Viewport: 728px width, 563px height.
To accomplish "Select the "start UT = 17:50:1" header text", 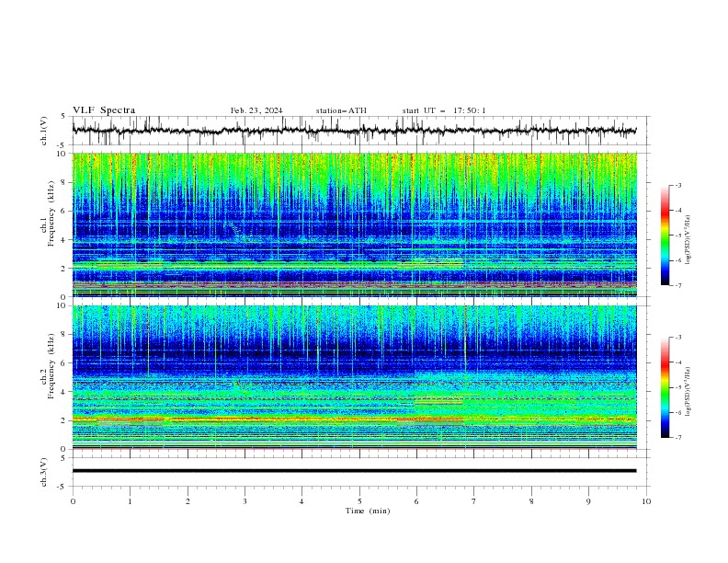I will [444, 110].
